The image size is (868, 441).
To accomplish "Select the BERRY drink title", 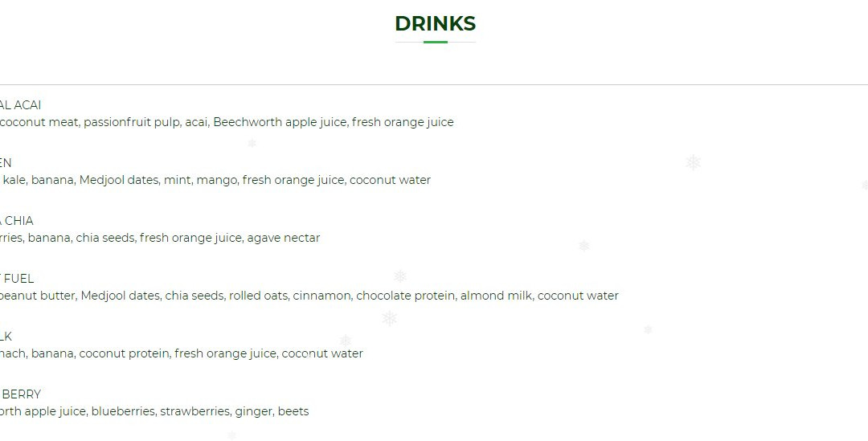I will [x=20, y=394].
